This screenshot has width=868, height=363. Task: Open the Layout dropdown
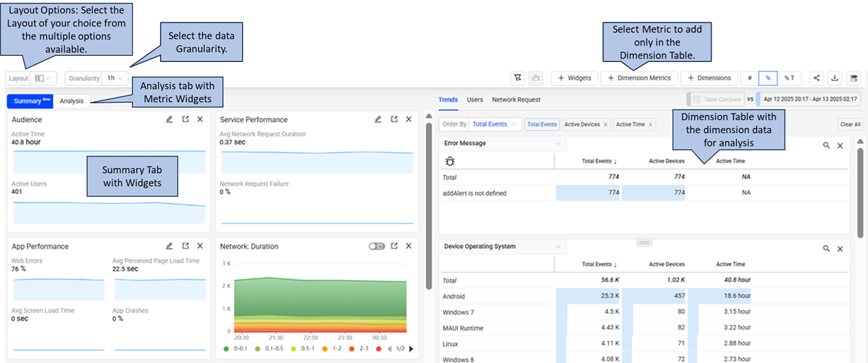coord(44,78)
